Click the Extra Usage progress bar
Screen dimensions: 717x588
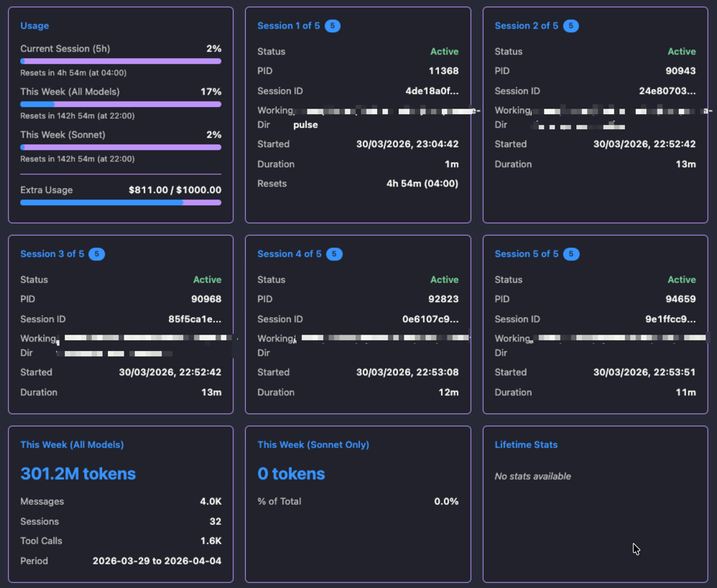pos(121,202)
